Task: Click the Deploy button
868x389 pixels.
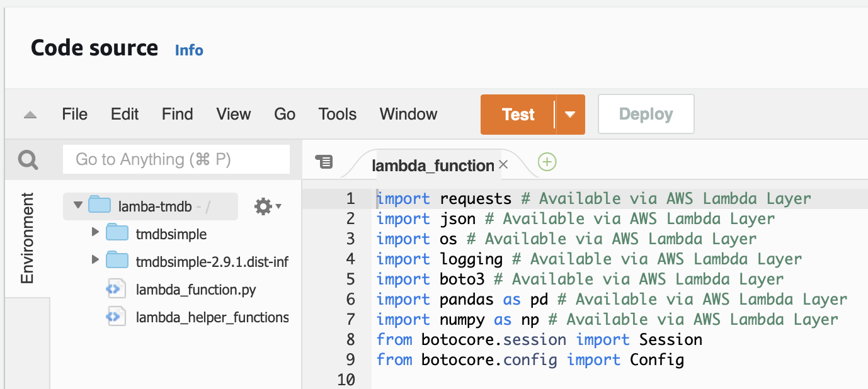Action: click(x=646, y=114)
